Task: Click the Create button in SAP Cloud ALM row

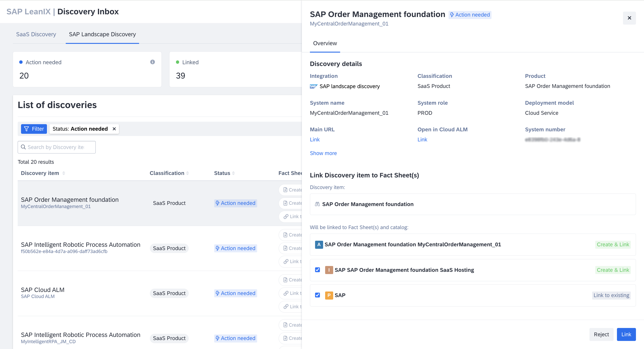Action: [x=291, y=280]
